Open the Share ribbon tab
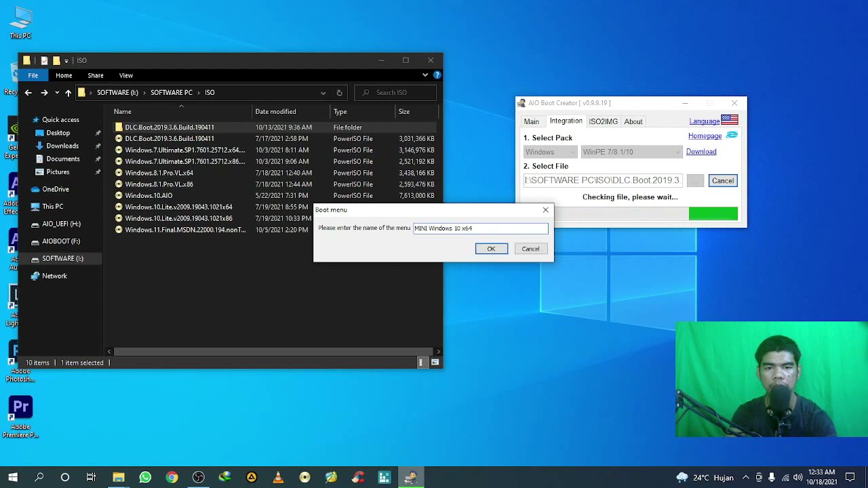868x488 pixels. (x=95, y=75)
